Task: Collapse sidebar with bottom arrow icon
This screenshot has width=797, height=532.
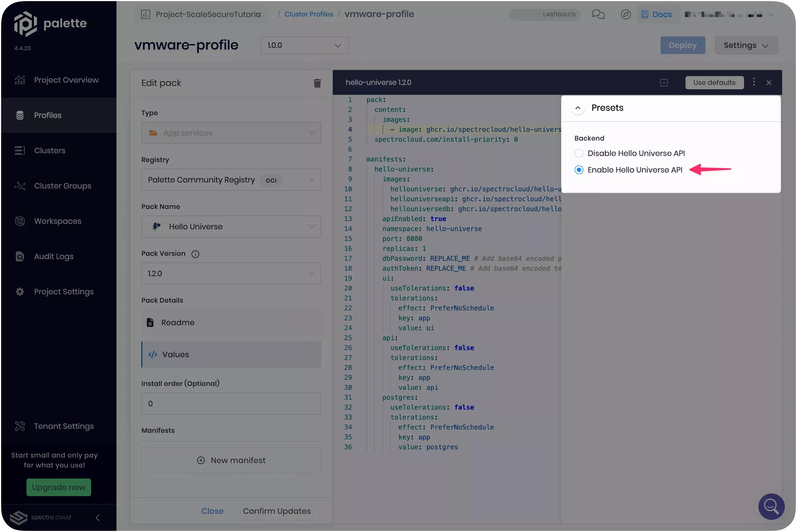Action: pyautogui.click(x=97, y=517)
